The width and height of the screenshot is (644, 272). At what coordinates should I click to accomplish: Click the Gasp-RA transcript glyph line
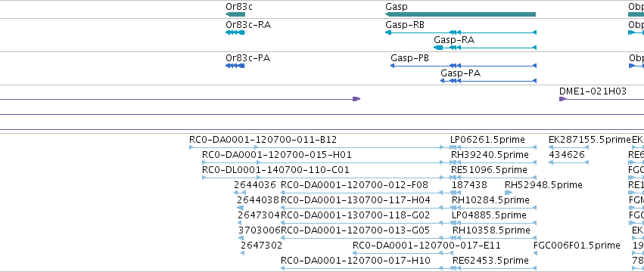(x=484, y=48)
